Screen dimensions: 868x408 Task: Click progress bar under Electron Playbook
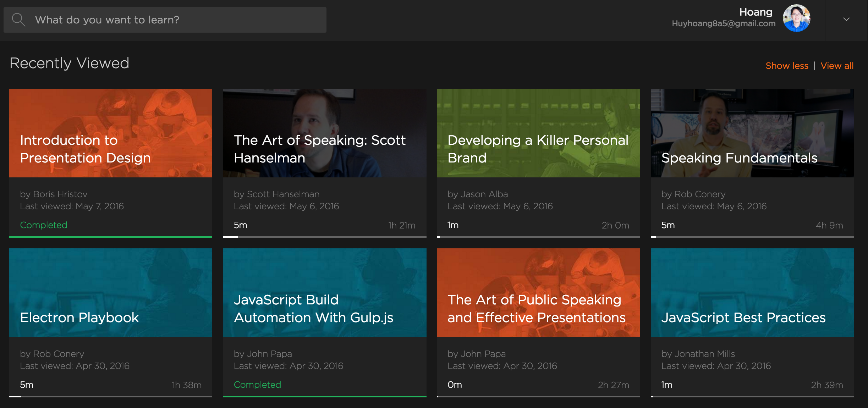(x=111, y=396)
